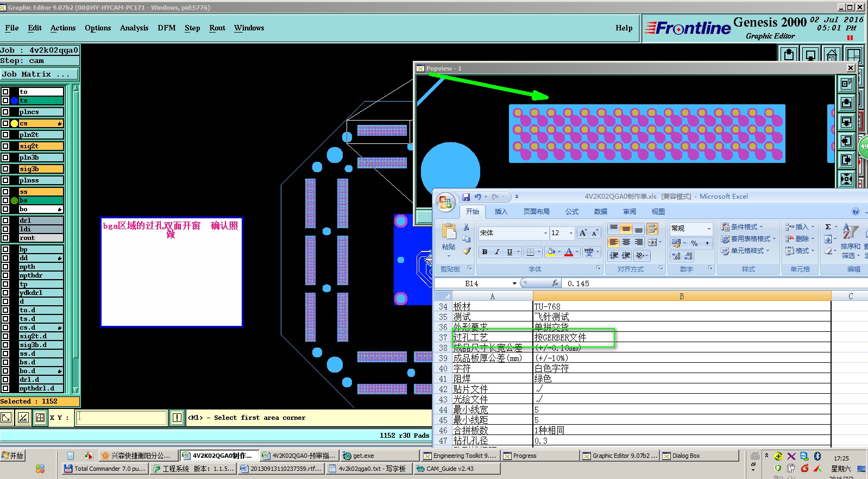The height and width of the screenshot is (479, 868).
Task: Open 套用表格格式 dropdown
Action: [748, 239]
